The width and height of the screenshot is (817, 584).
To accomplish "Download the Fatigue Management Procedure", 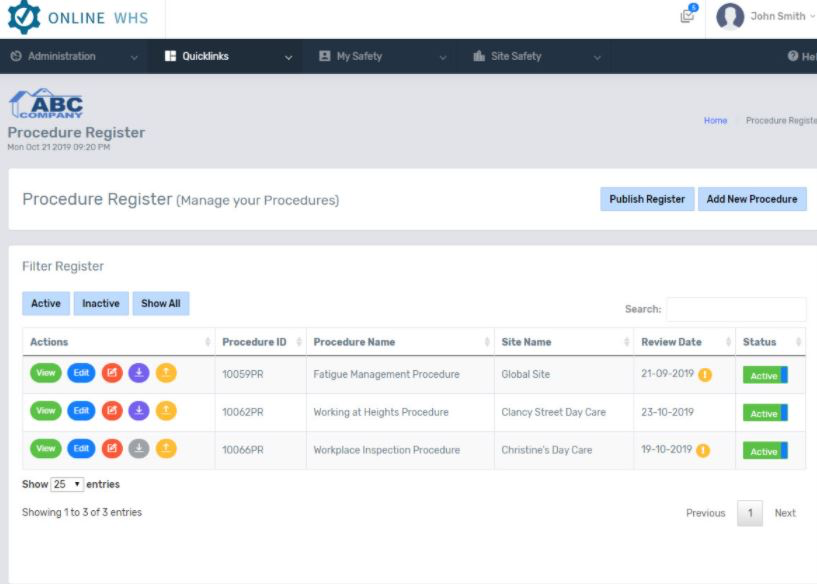I will click(x=139, y=373).
